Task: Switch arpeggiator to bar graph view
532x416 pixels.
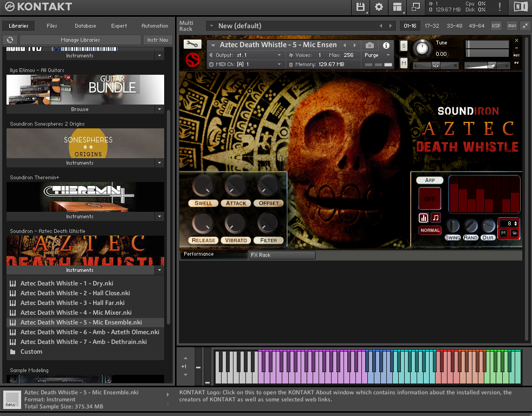Action: click(x=424, y=218)
